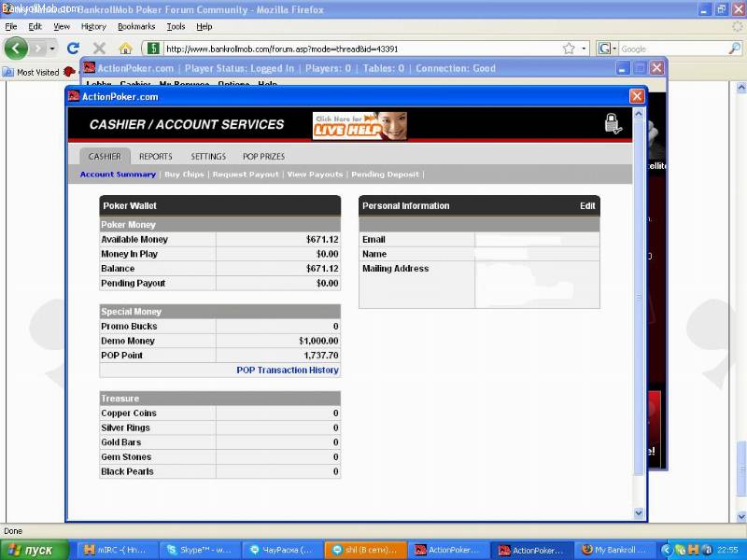747x560 pixels.
Task: Click the red bookmark icon beside Most Visited
Action: [x=69, y=72]
